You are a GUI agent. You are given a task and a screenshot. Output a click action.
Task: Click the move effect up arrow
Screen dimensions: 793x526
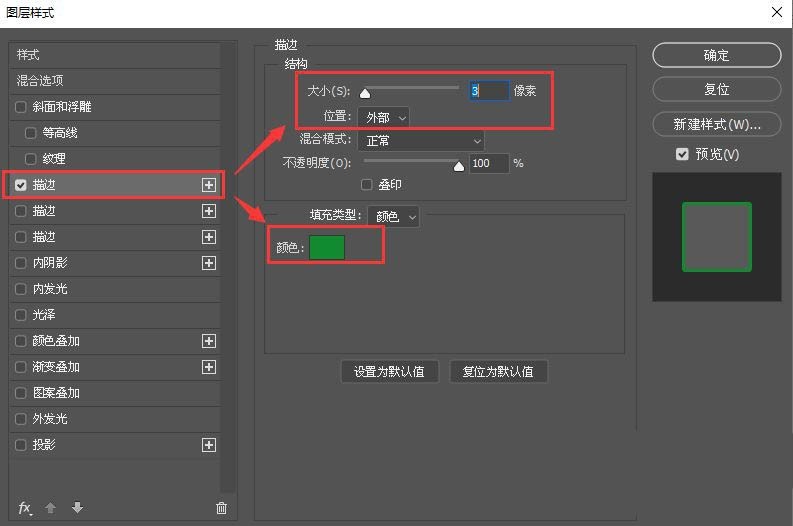coord(49,508)
